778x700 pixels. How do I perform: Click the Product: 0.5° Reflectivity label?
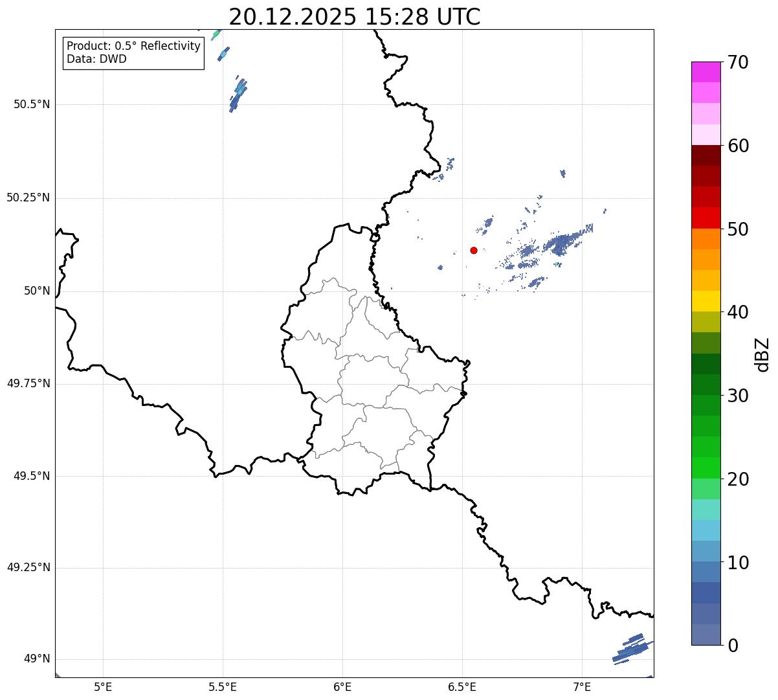[134, 47]
